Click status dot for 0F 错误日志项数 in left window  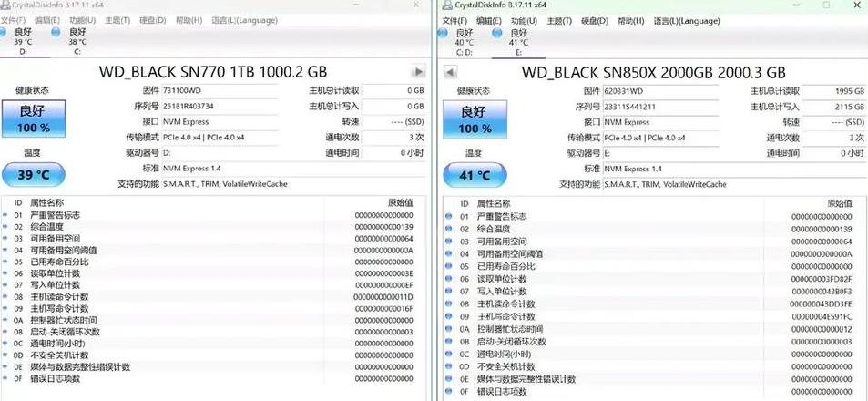click(x=5, y=379)
